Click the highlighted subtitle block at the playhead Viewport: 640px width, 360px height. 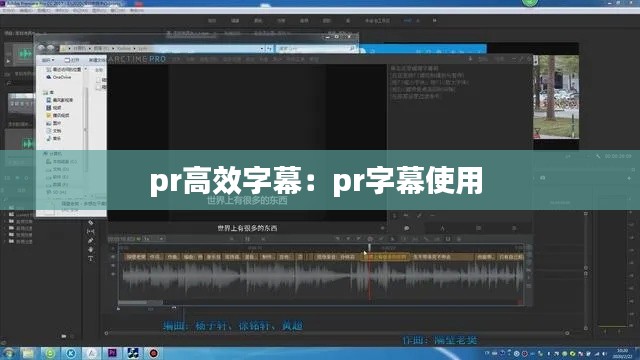click(386, 257)
